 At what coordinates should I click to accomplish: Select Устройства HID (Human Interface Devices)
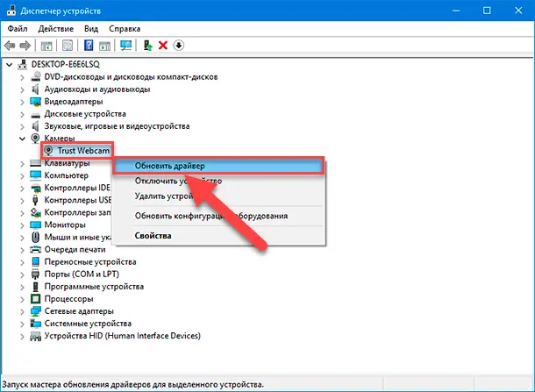click(123, 336)
